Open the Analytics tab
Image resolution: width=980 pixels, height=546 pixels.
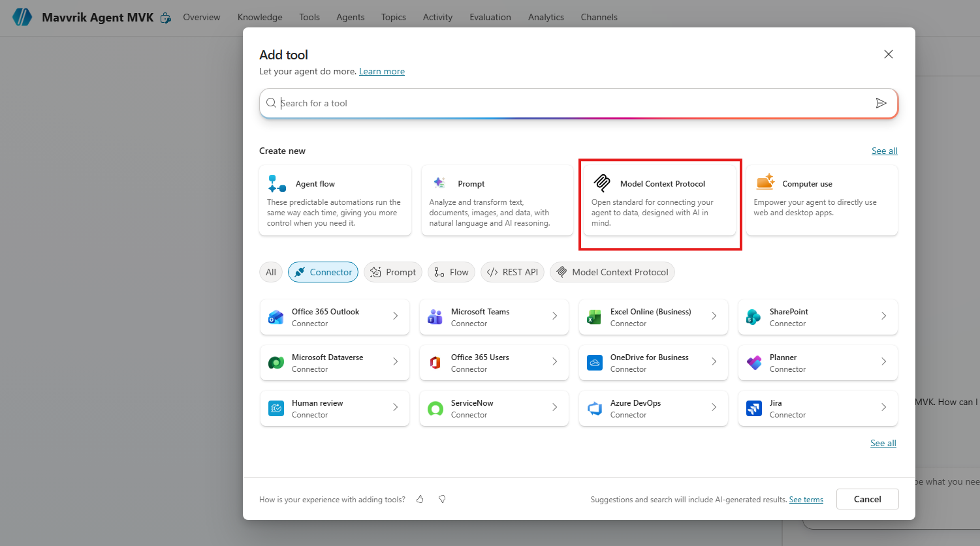(x=546, y=17)
